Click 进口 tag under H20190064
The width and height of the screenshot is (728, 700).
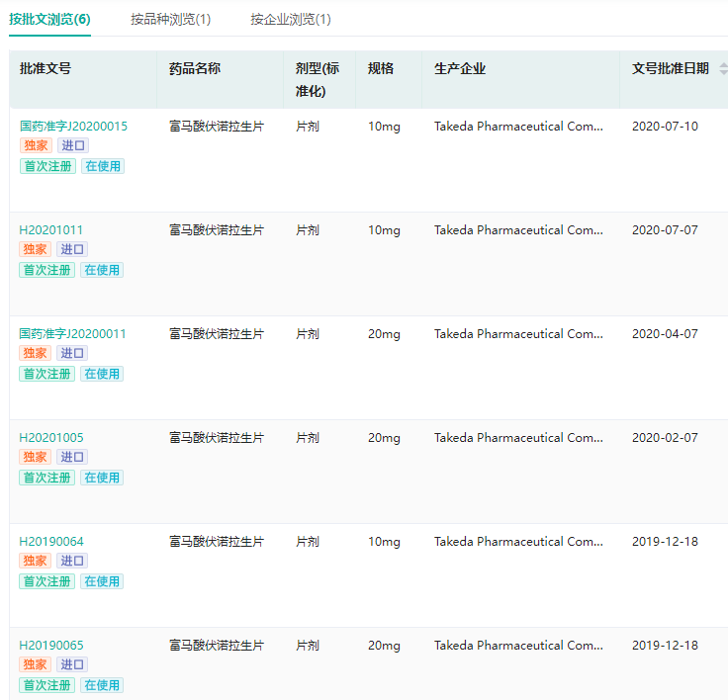pyautogui.click(x=72, y=561)
